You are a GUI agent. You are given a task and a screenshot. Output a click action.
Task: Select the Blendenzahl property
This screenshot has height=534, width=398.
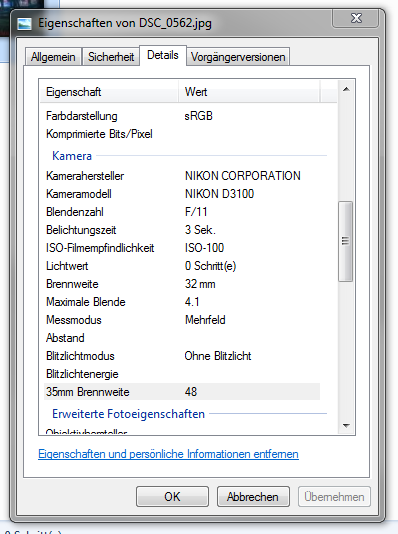(75, 212)
